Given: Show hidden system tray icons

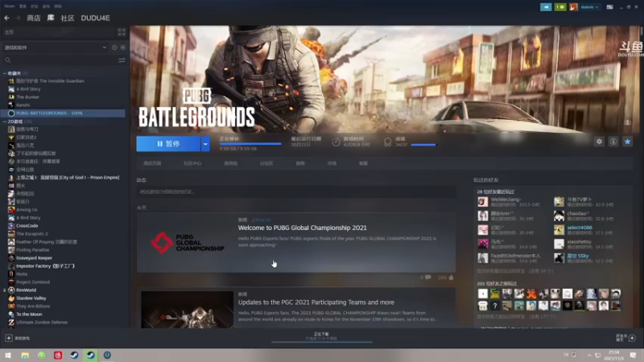Looking at the screenshot, I should coord(589,355).
